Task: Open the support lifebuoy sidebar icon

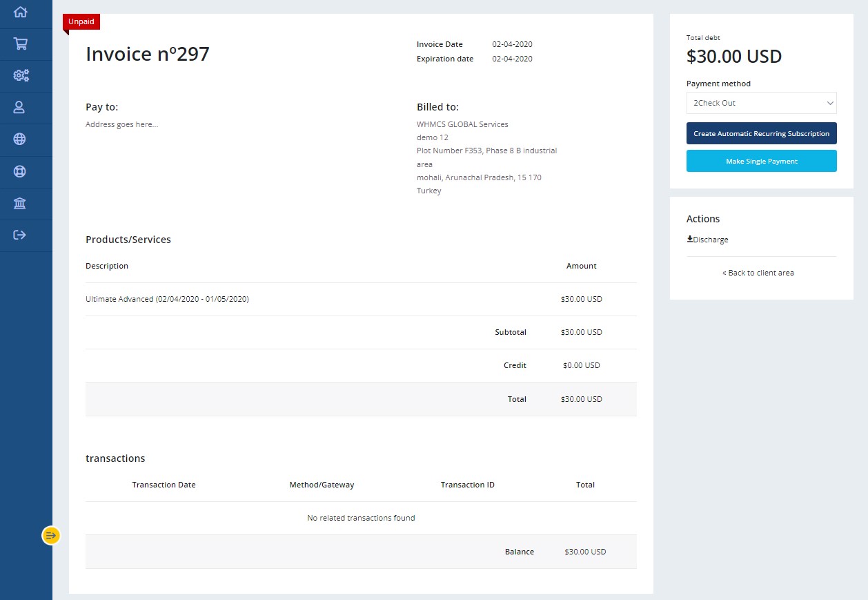Action: tap(19, 172)
